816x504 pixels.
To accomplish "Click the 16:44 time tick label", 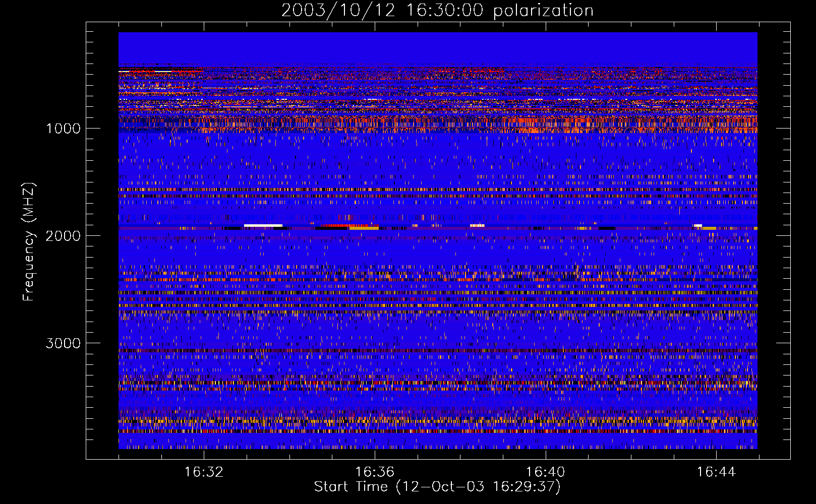I will (717, 472).
